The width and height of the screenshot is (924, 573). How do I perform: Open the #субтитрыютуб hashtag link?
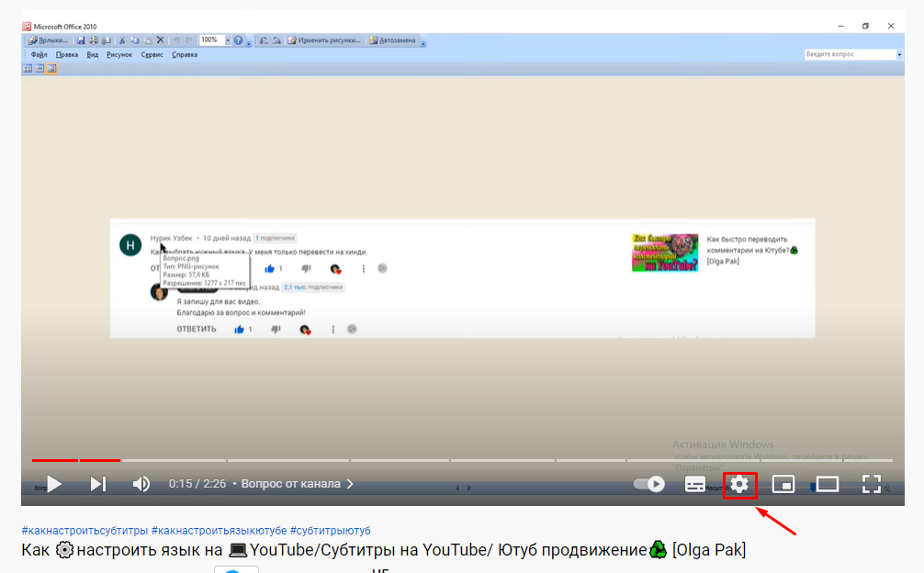pyautogui.click(x=330, y=531)
